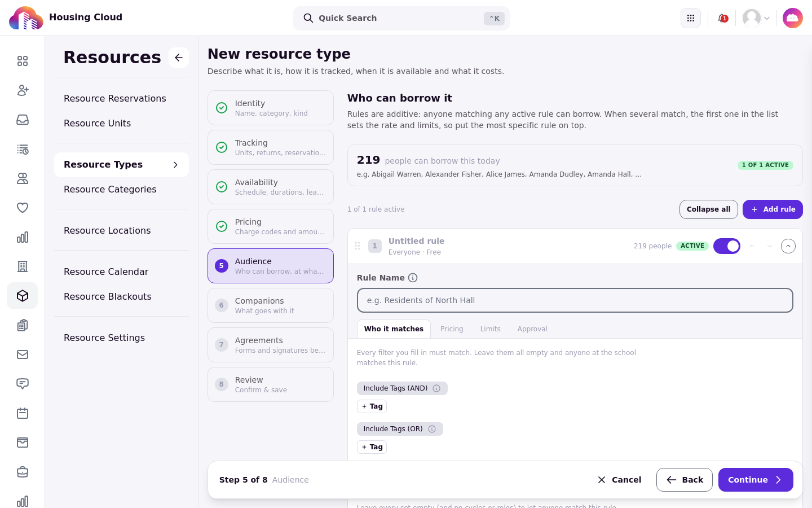Collapse the Untitled rule with chevron

(x=788, y=246)
